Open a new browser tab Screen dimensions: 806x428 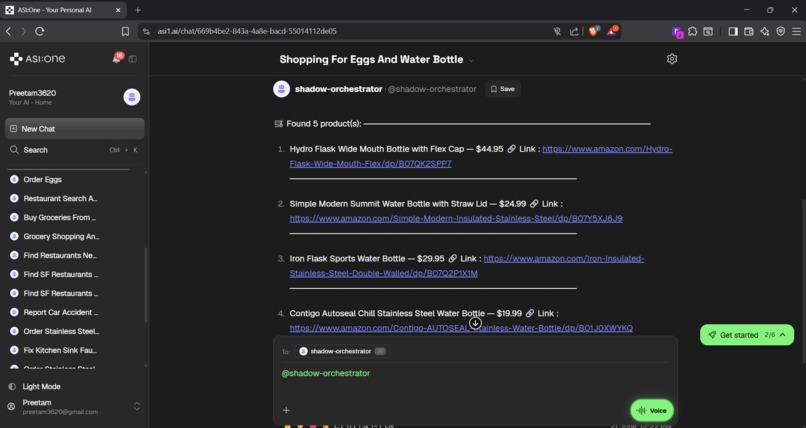(x=137, y=10)
